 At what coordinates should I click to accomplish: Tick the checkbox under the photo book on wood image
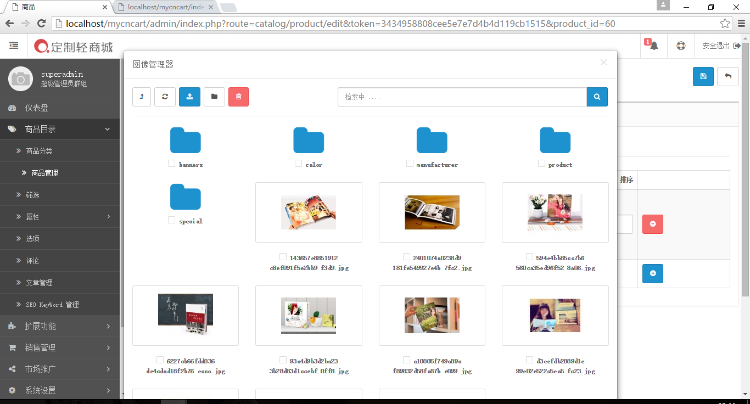click(x=407, y=257)
